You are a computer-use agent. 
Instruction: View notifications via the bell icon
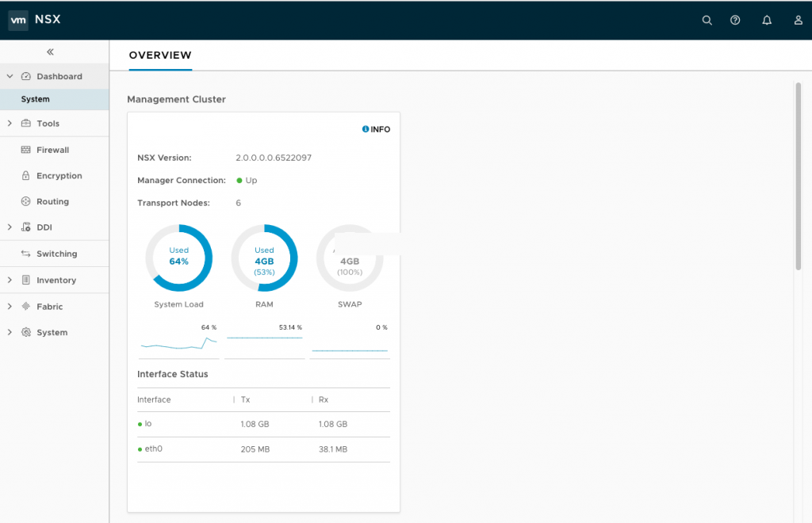[x=767, y=20]
